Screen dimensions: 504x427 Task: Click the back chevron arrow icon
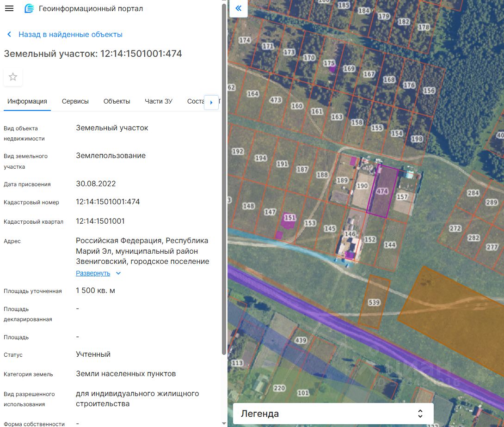point(9,34)
